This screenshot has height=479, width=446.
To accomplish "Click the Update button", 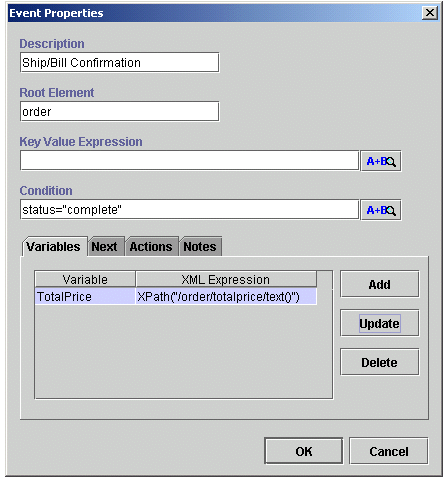I will (379, 323).
